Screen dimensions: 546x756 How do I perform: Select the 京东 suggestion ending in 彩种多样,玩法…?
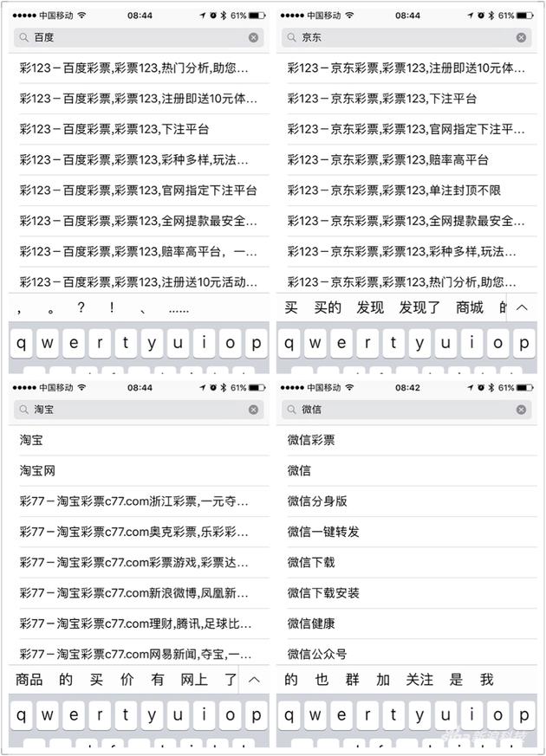tap(406, 251)
